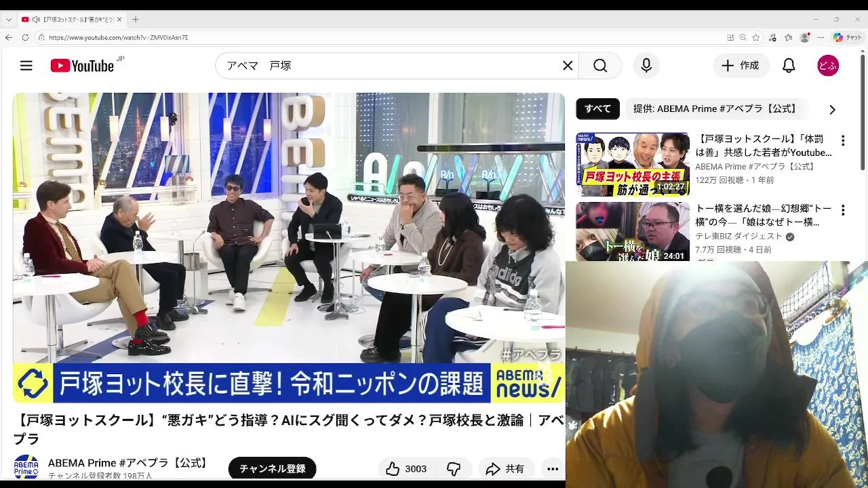Go to YouTube home via logo

(82, 66)
